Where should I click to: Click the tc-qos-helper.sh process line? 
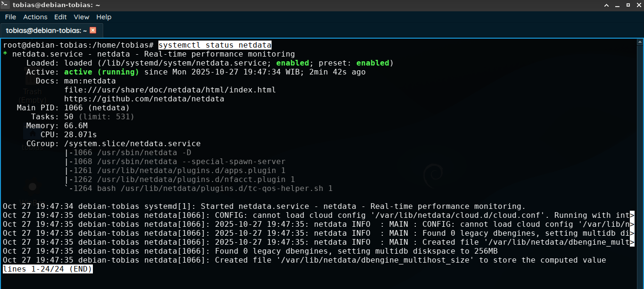pos(198,189)
